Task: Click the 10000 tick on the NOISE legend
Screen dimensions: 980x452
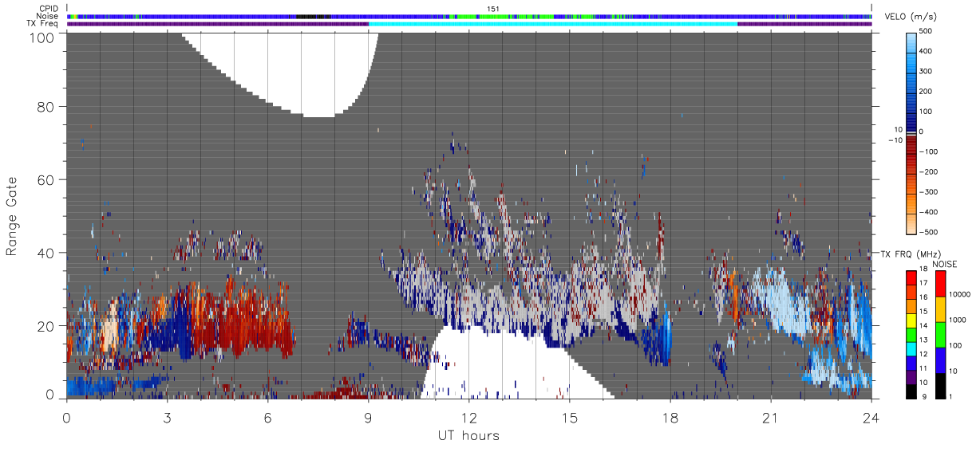Action: [x=959, y=295]
